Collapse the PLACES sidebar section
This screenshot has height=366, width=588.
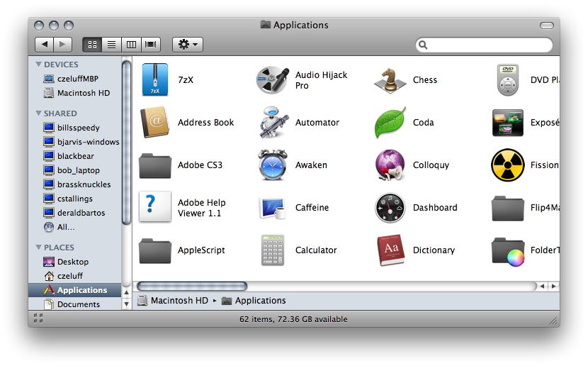click(x=38, y=247)
